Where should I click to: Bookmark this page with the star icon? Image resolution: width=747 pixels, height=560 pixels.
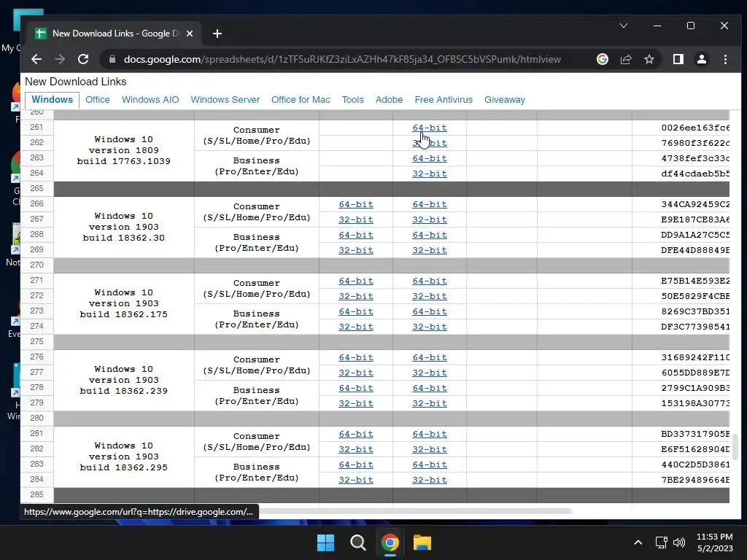(649, 59)
